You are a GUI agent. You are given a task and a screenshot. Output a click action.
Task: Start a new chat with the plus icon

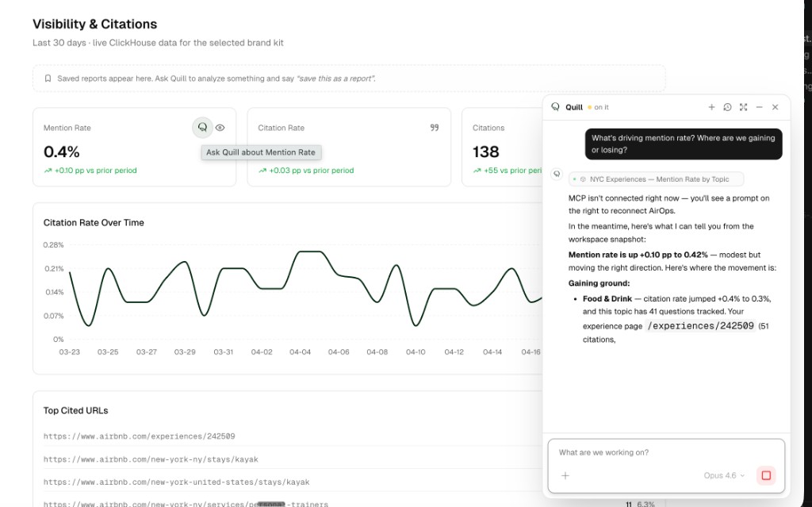tap(711, 106)
